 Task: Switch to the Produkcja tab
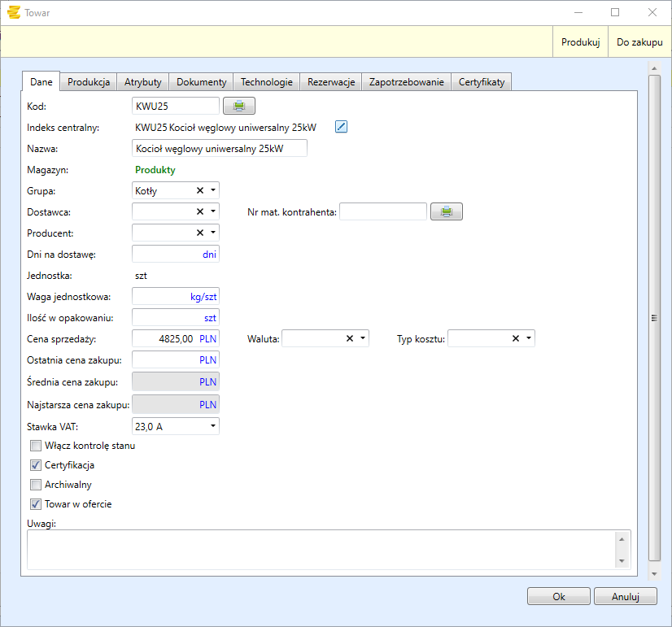point(89,82)
